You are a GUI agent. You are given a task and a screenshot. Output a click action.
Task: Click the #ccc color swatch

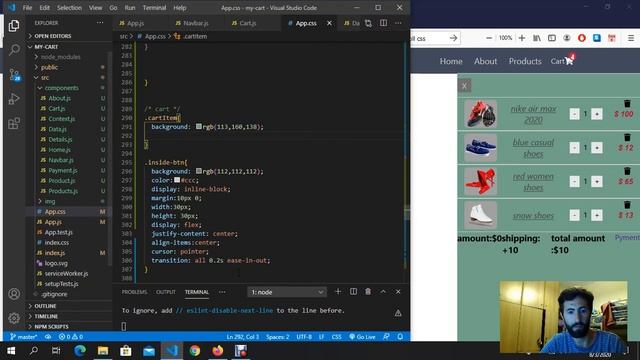pyautogui.click(x=177, y=180)
